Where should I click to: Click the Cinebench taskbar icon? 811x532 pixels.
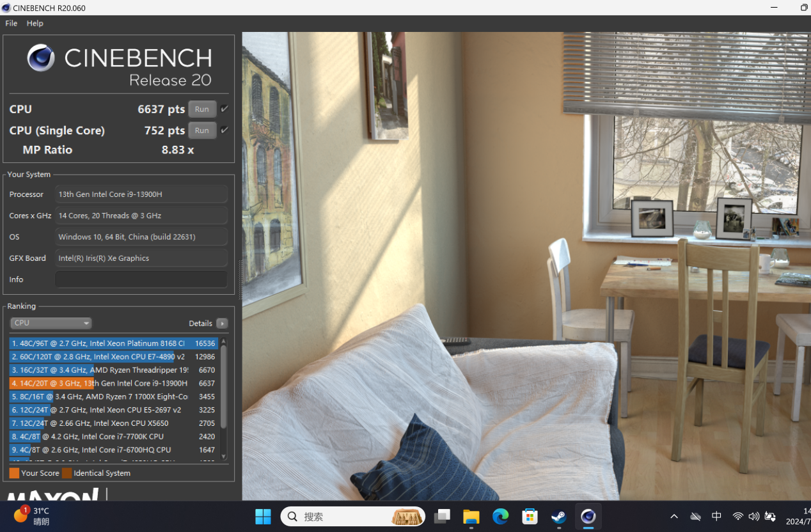tap(588, 517)
